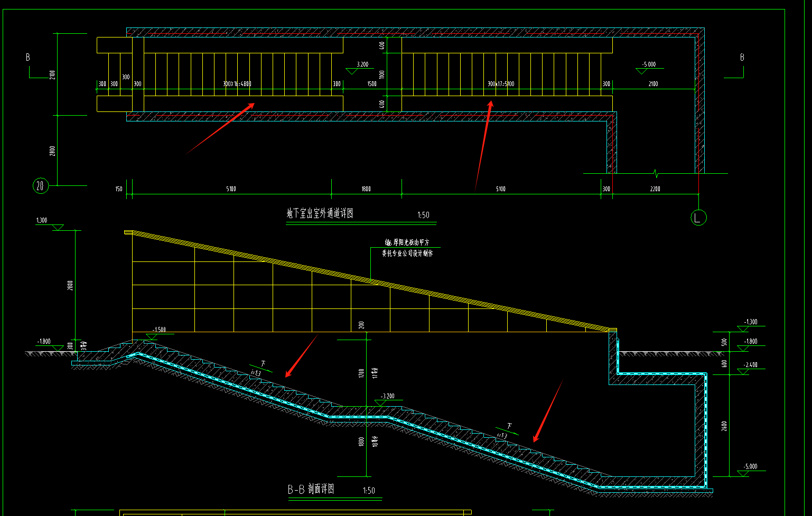Select the vertical 2880 dimension text
This screenshot has width=812, height=516.
[x=70, y=286]
